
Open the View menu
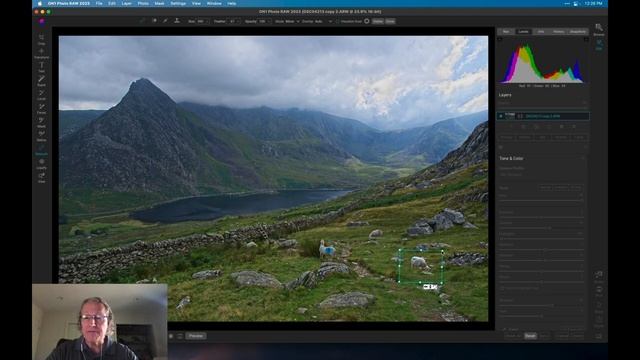click(x=196, y=3)
